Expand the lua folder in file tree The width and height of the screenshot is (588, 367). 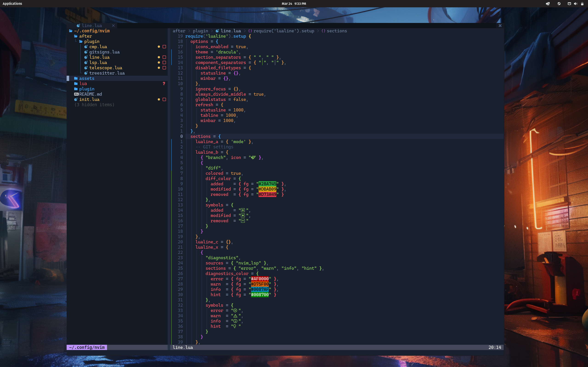83,83
